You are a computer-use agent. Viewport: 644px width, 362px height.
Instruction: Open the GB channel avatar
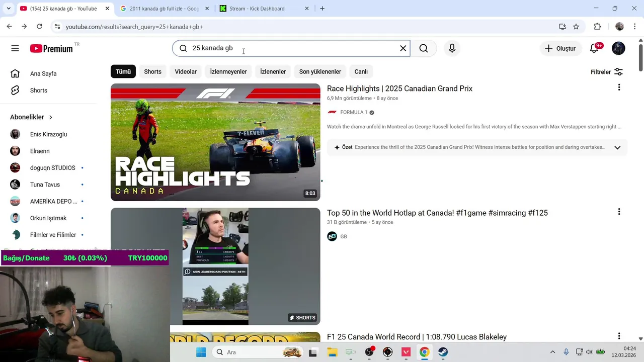coord(332,236)
